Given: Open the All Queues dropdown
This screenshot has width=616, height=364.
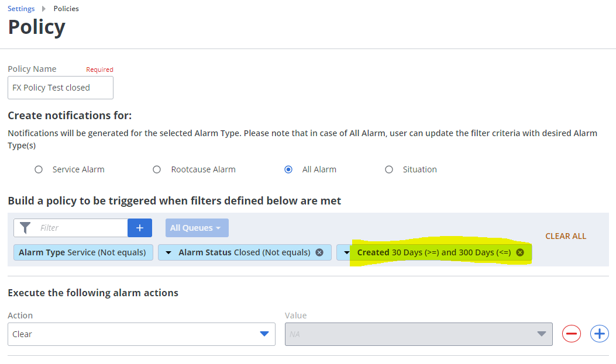Looking at the screenshot, I should point(197,228).
